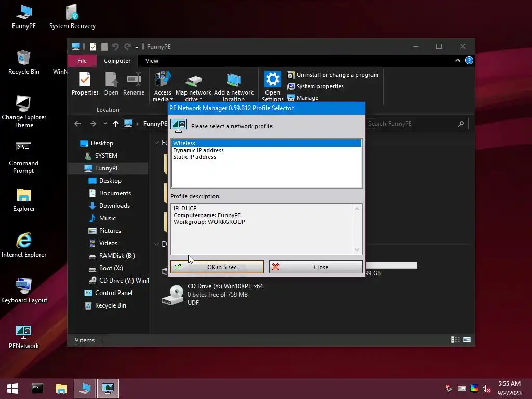Click the taskbar clock 5:55 AM
Screen dimensions: 532x399
point(509,389)
